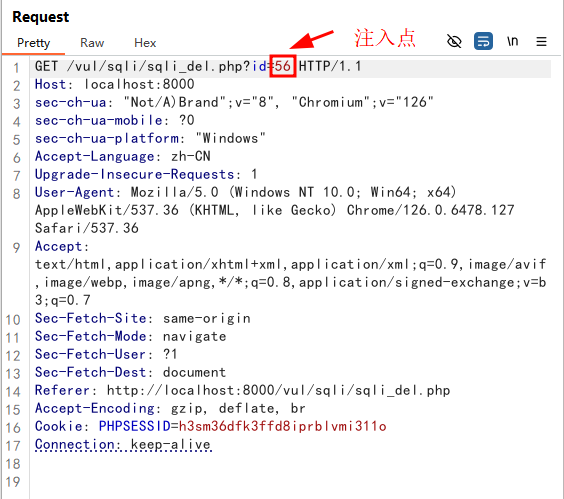
Task: Click the Host header line
Action: pos(114,85)
